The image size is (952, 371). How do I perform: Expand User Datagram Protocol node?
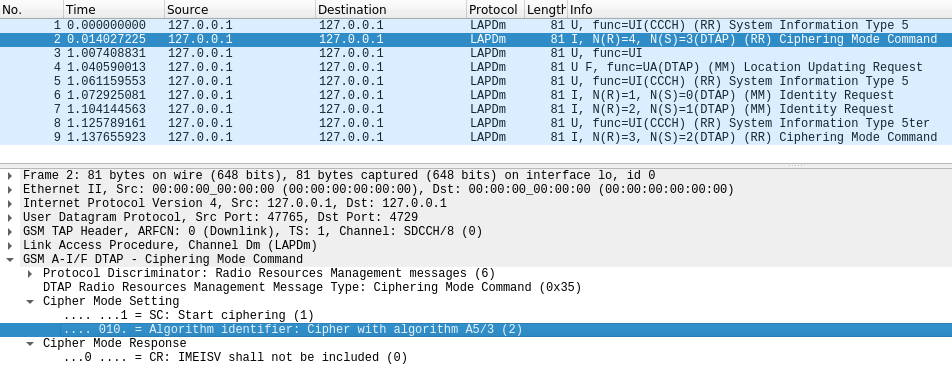(x=9, y=217)
